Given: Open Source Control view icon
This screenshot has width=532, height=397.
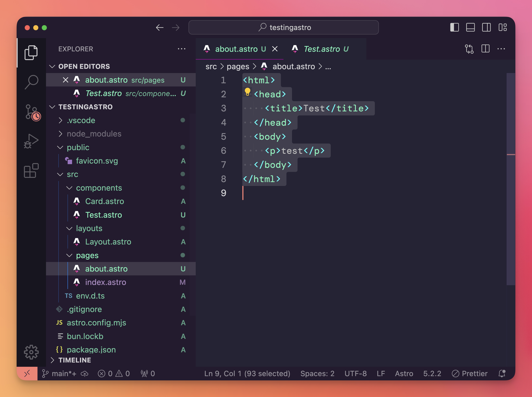Looking at the screenshot, I should (32, 112).
